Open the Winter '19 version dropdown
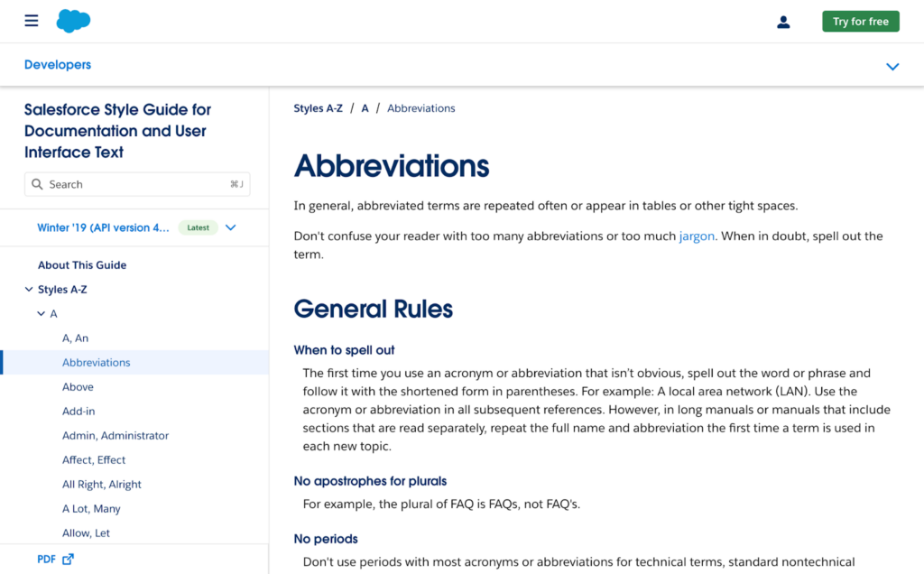The width and height of the screenshot is (924, 574). pyautogui.click(x=230, y=227)
